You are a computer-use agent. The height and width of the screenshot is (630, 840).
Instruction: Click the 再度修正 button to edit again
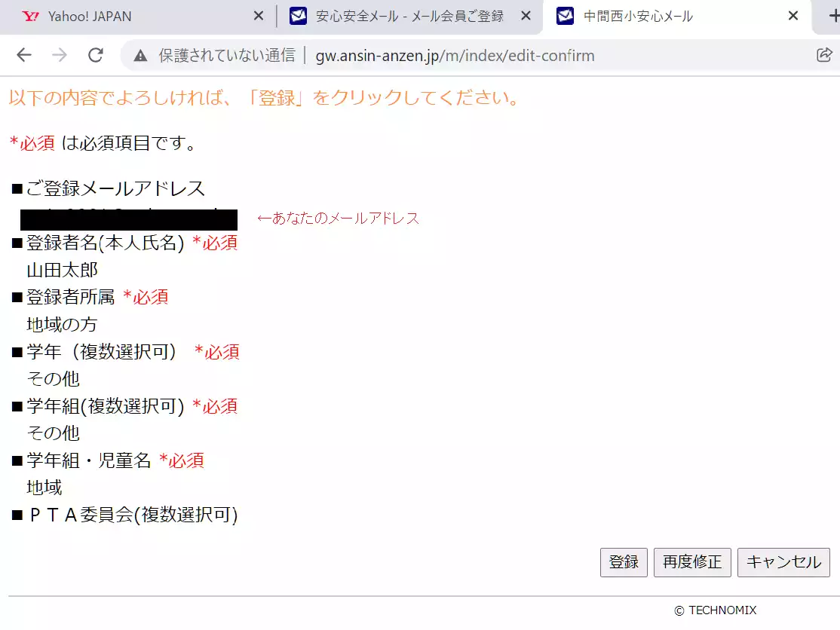(x=692, y=562)
